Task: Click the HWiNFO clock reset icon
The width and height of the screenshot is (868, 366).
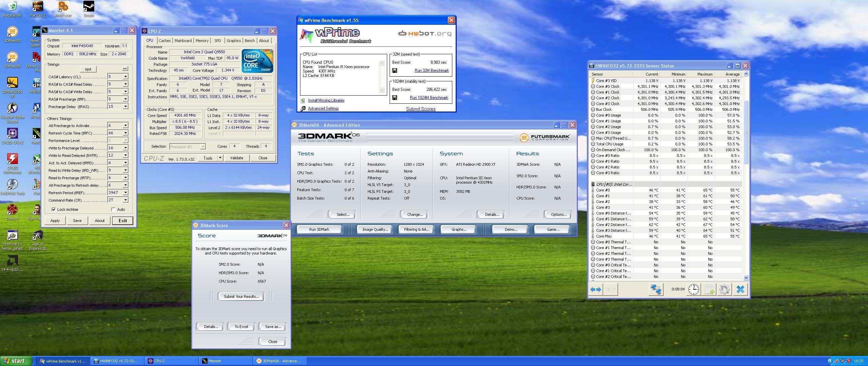Action: point(693,289)
